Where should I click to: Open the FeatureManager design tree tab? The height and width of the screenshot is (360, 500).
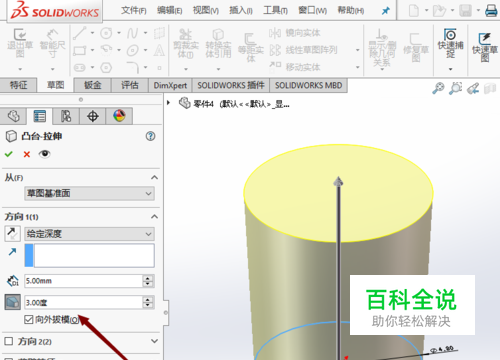13,116
